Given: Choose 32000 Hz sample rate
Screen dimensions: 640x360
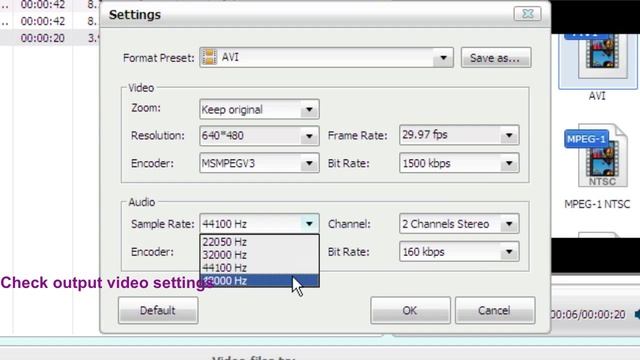Looking at the screenshot, I should coord(259,255).
